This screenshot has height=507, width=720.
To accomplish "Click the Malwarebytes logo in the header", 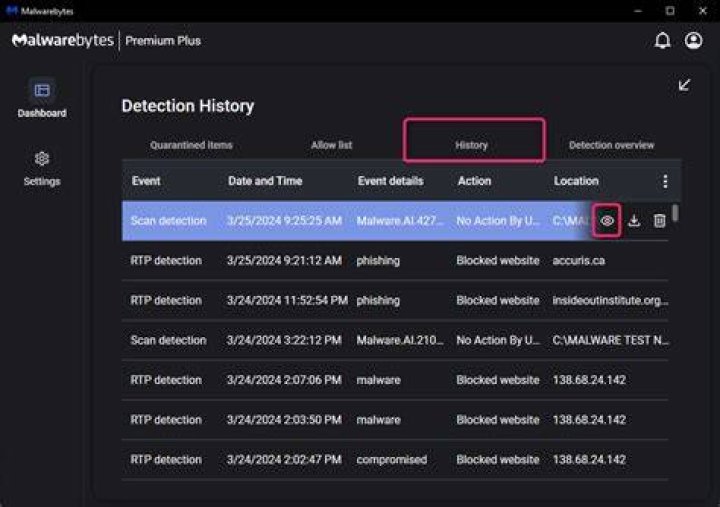I will coord(63,40).
